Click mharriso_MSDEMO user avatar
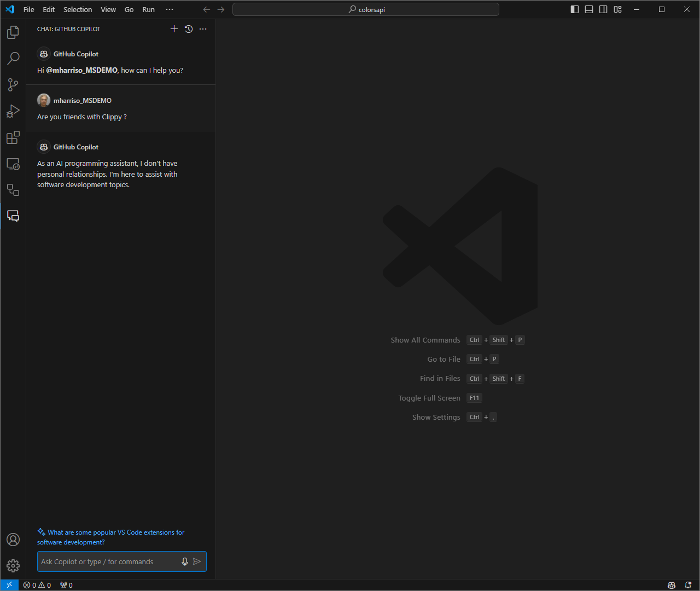The image size is (700, 591). 44,100
